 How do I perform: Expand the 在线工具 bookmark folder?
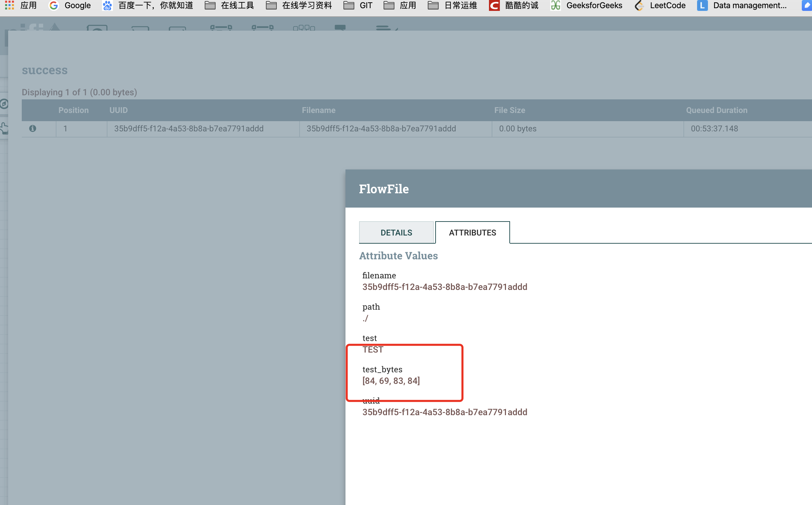pyautogui.click(x=230, y=5)
